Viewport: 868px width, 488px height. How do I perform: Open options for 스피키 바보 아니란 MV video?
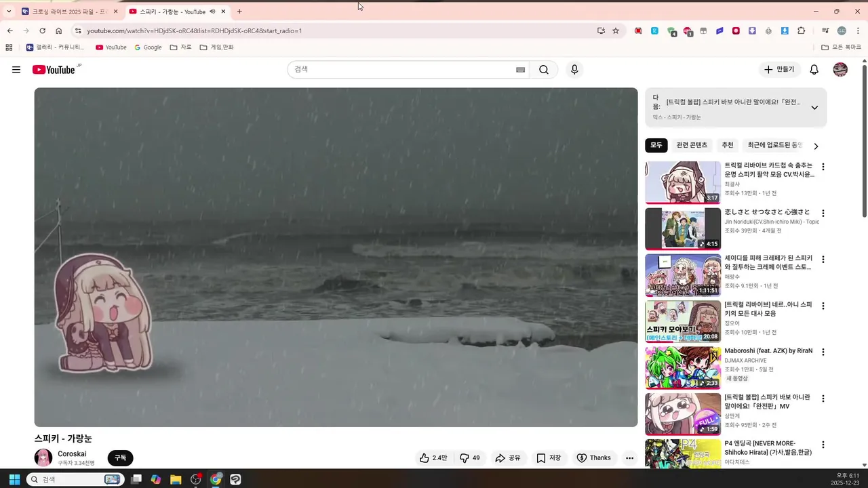click(823, 399)
